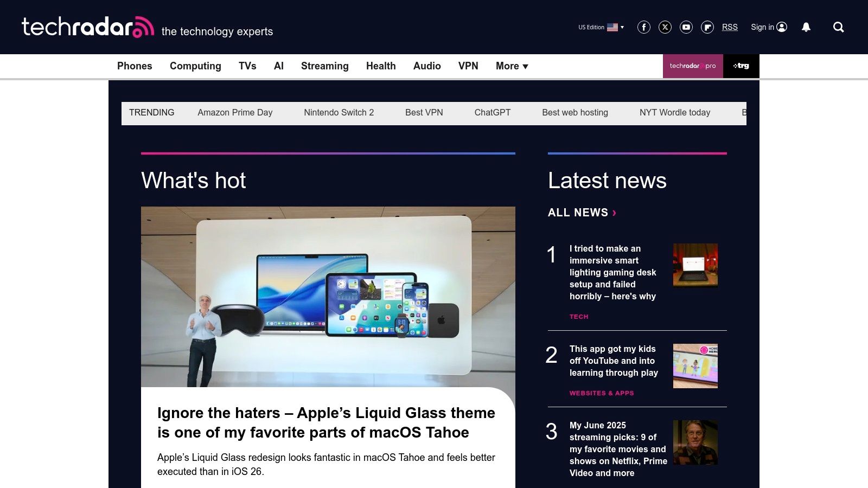868x488 pixels.
Task: Open trending Nintendo Switch 2
Action: coord(339,113)
